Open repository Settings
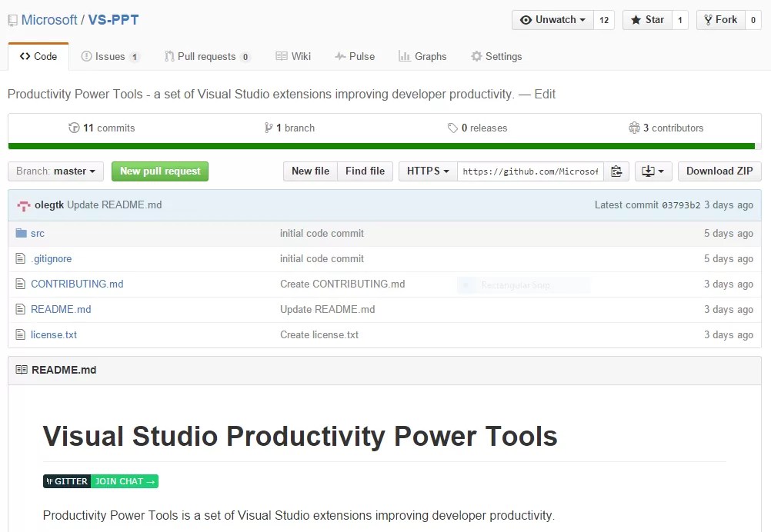The width and height of the screenshot is (771, 532). [496, 56]
